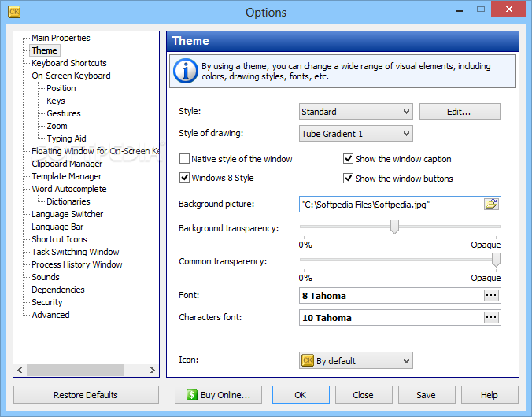
Task: Click Common transparency slider thumb
Action: coord(496,260)
